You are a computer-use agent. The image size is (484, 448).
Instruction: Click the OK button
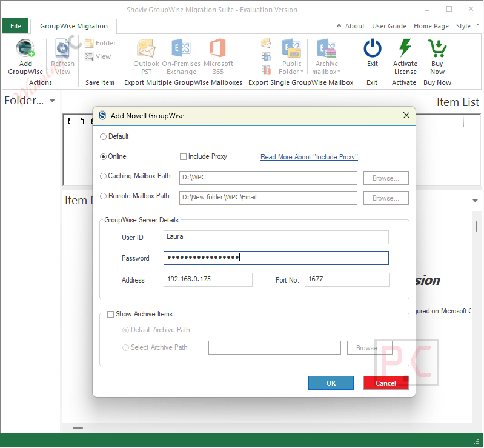click(331, 383)
